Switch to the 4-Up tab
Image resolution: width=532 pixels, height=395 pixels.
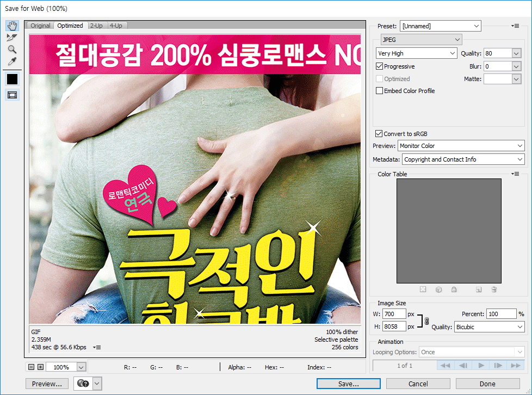tap(116, 26)
